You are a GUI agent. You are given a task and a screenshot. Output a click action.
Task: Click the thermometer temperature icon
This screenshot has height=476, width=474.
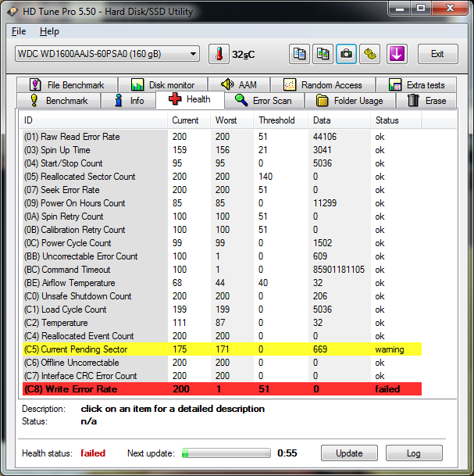click(x=219, y=54)
